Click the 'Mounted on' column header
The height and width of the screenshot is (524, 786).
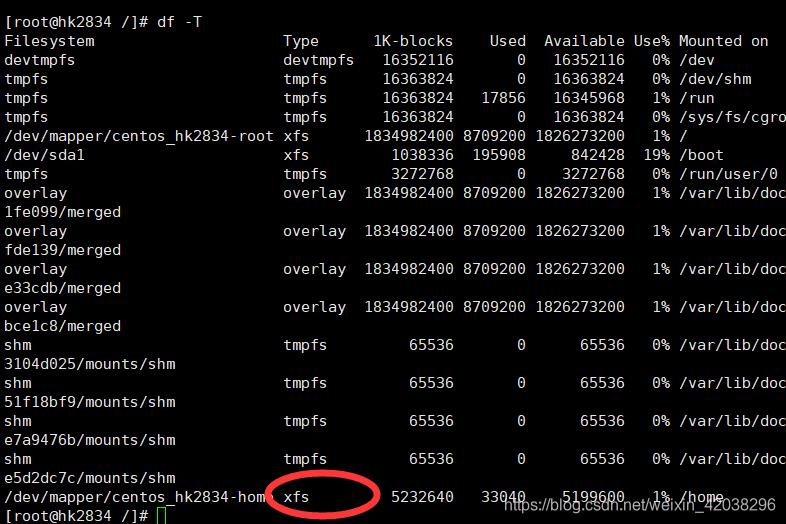(723, 41)
